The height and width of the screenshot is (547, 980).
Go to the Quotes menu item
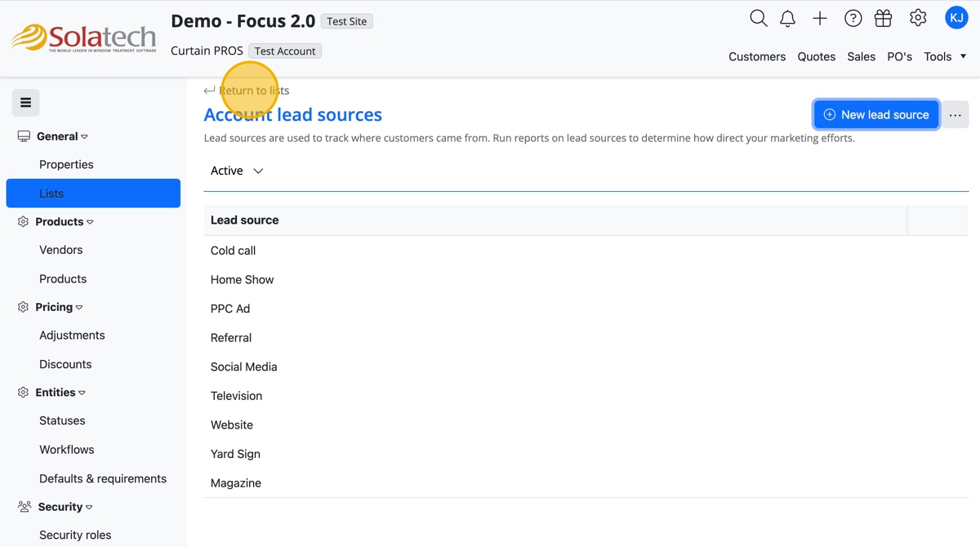(816, 56)
